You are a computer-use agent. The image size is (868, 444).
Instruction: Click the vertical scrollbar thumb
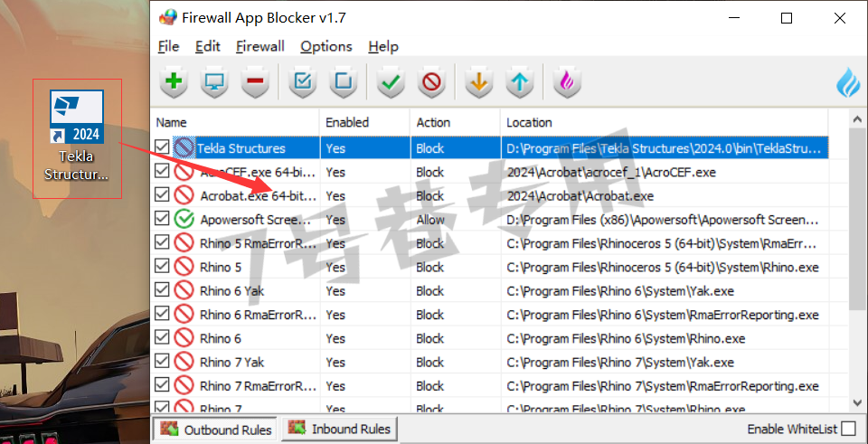click(x=857, y=218)
